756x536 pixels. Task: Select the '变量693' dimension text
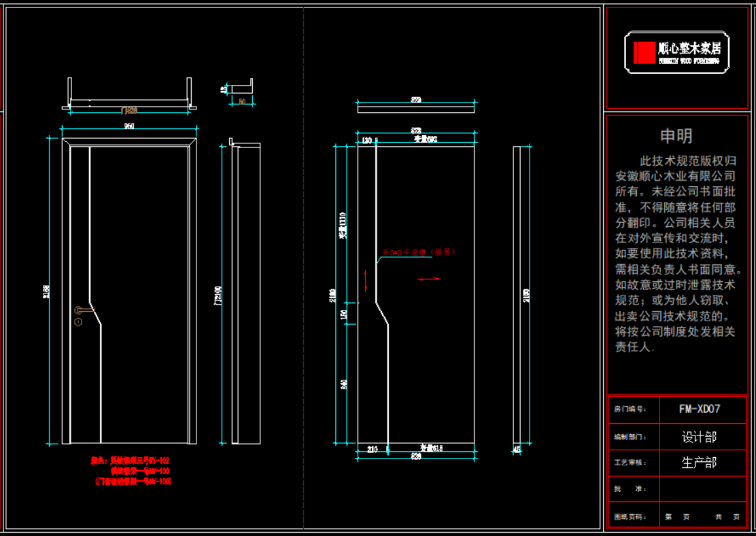click(426, 139)
